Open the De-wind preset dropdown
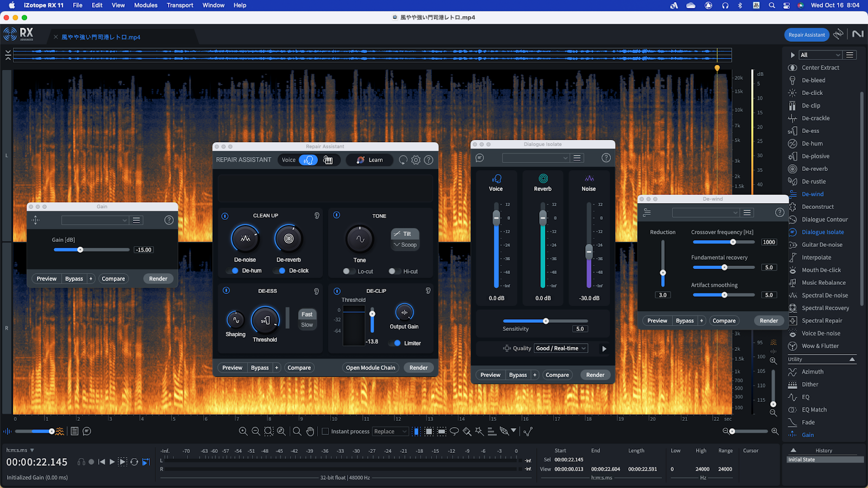 [x=705, y=213]
